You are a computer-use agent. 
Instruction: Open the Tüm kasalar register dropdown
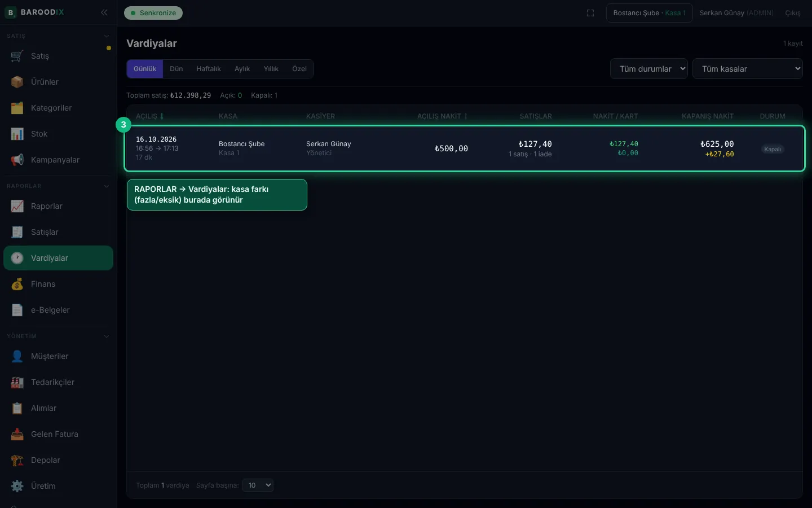pos(748,69)
